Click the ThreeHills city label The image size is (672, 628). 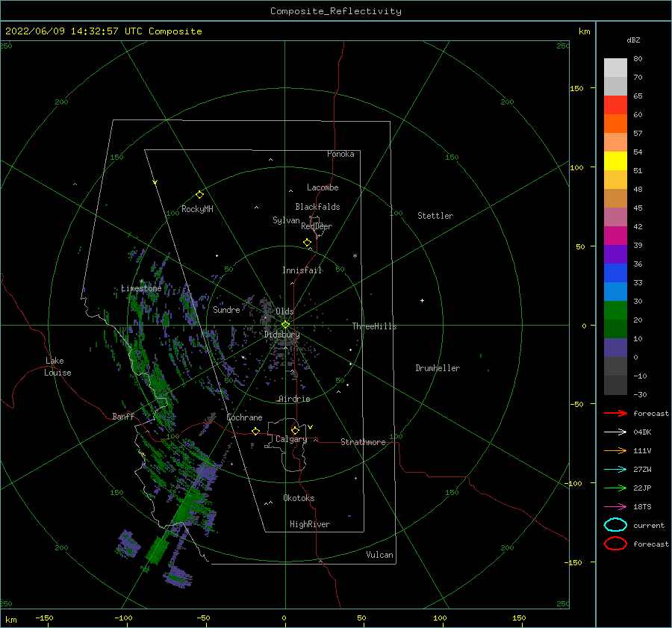point(375,326)
